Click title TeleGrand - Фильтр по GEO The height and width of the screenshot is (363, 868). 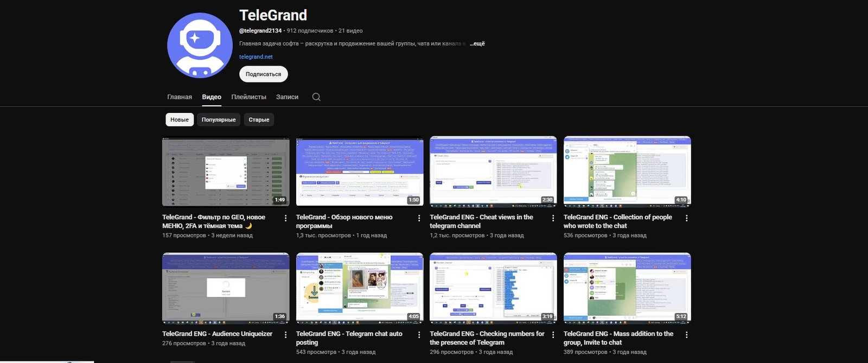(x=214, y=221)
